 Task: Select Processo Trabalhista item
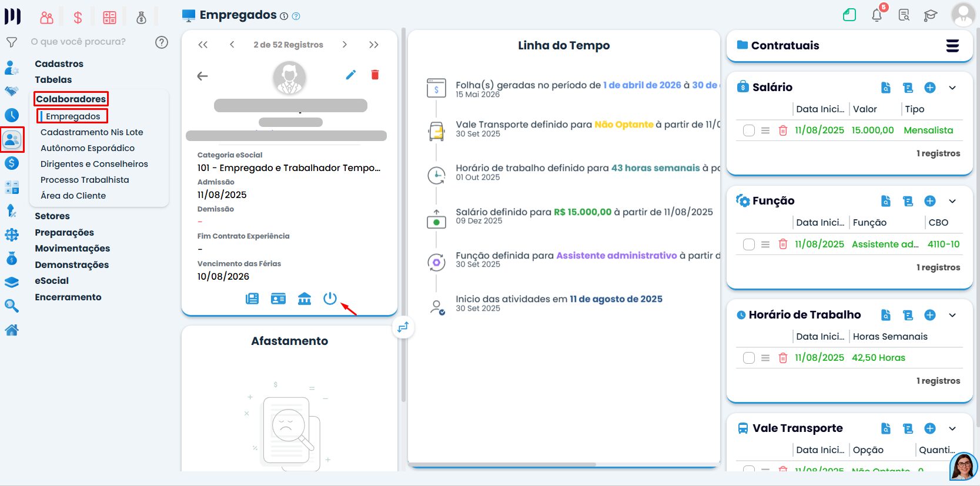click(x=85, y=180)
